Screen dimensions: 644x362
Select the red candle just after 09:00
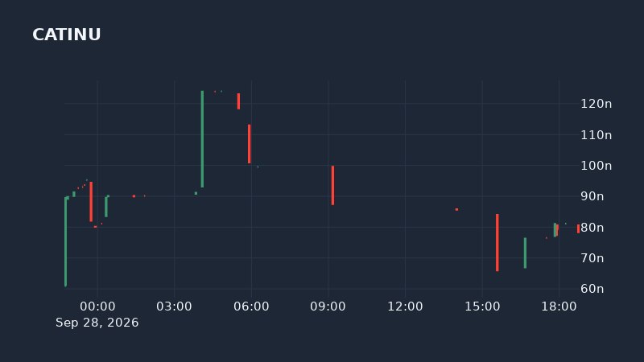click(x=332, y=185)
